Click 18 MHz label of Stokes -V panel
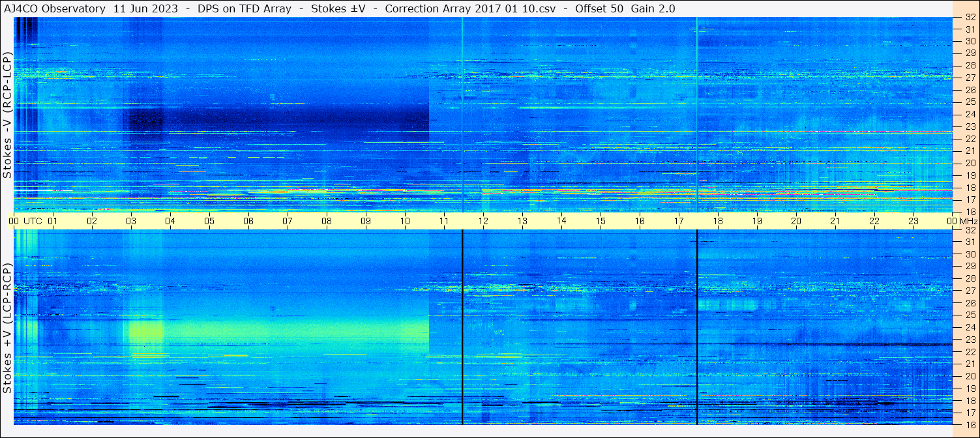The image size is (980, 438). 970,187
